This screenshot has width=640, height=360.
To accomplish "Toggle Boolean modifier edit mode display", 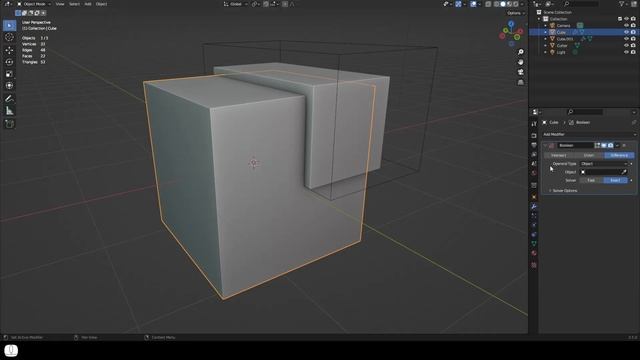I will pyautogui.click(x=597, y=145).
